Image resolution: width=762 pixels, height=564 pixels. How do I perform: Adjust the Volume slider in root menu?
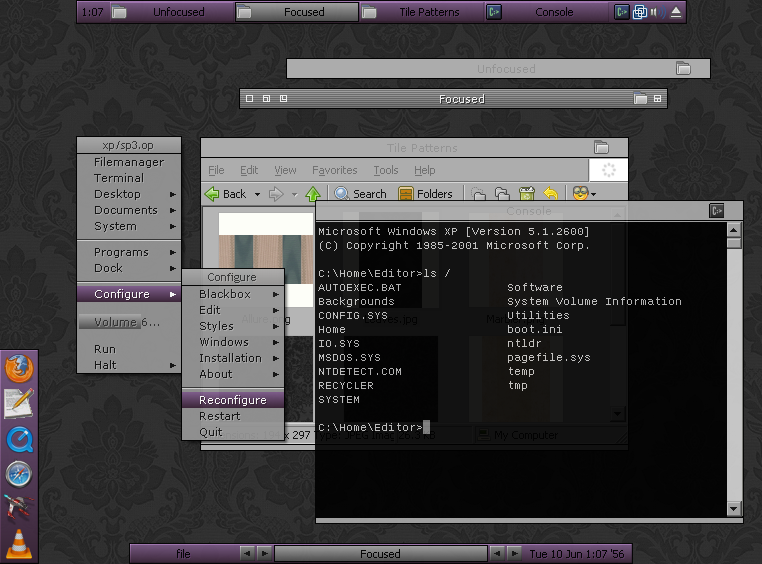129,322
